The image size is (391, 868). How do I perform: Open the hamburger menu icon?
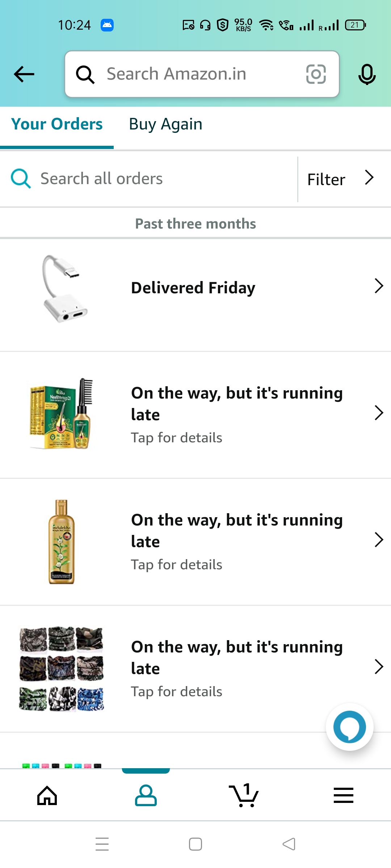tap(343, 795)
